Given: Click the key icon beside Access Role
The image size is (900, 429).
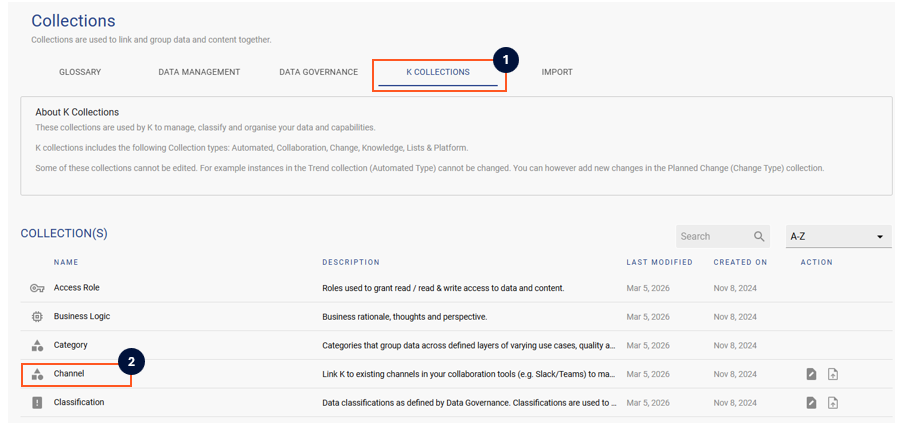Looking at the screenshot, I should point(37,288).
